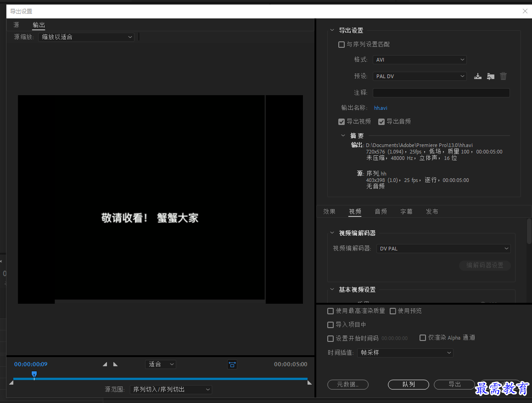Uncheck the export audio checkbox
This screenshot has height=403, width=532.
pos(381,122)
